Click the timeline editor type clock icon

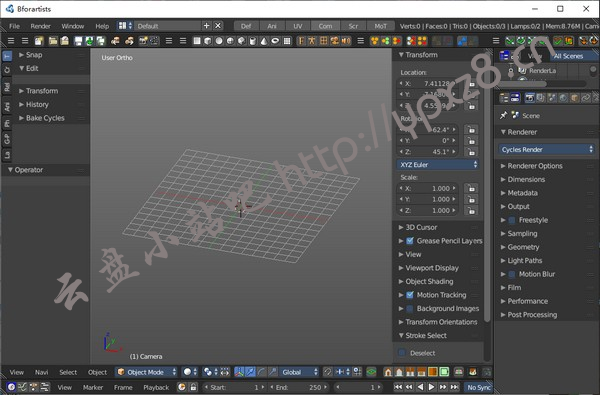coord(11,387)
